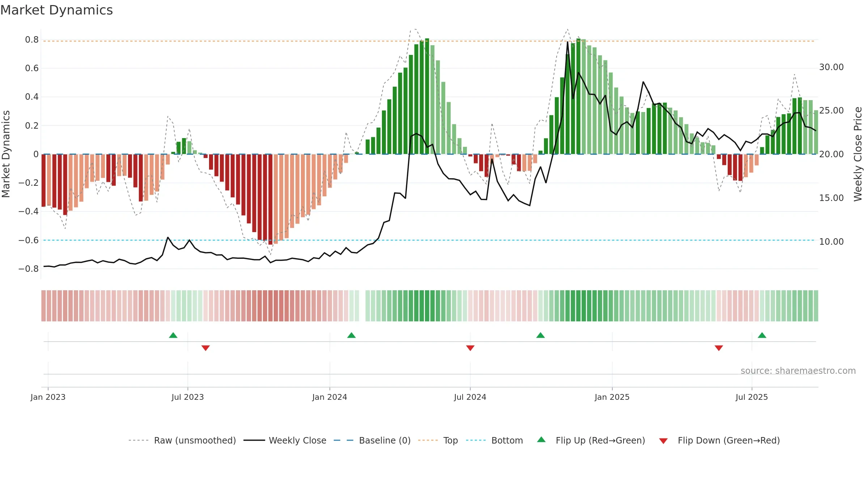Click the 30.00 price axis label
868x488 pixels.
click(x=831, y=67)
